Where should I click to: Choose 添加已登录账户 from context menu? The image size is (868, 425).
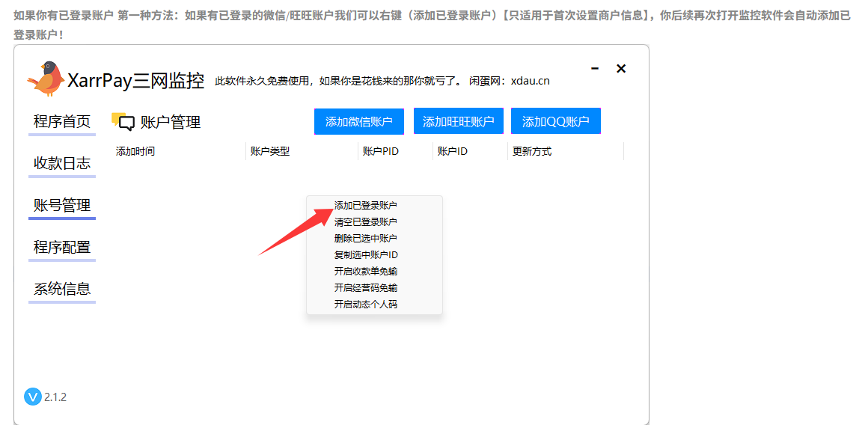(x=366, y=205)
